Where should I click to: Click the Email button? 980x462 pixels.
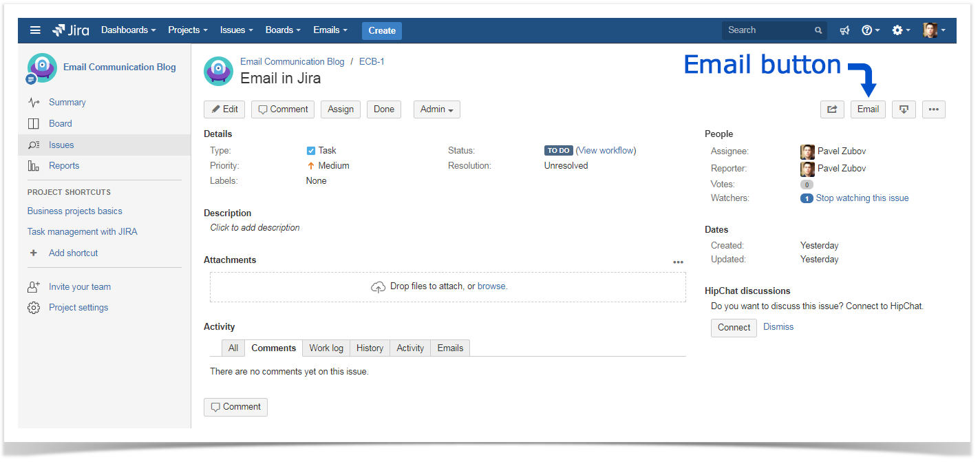point(868,109)
